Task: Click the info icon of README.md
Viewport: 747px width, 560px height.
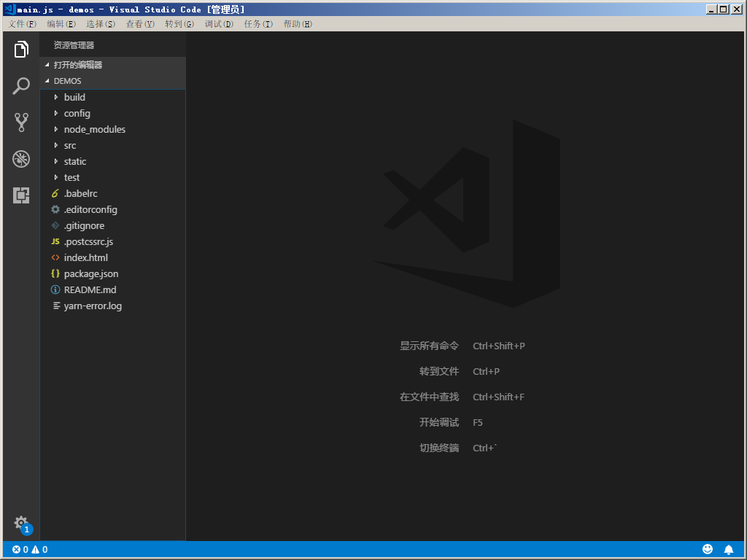Action: [55, 289]
